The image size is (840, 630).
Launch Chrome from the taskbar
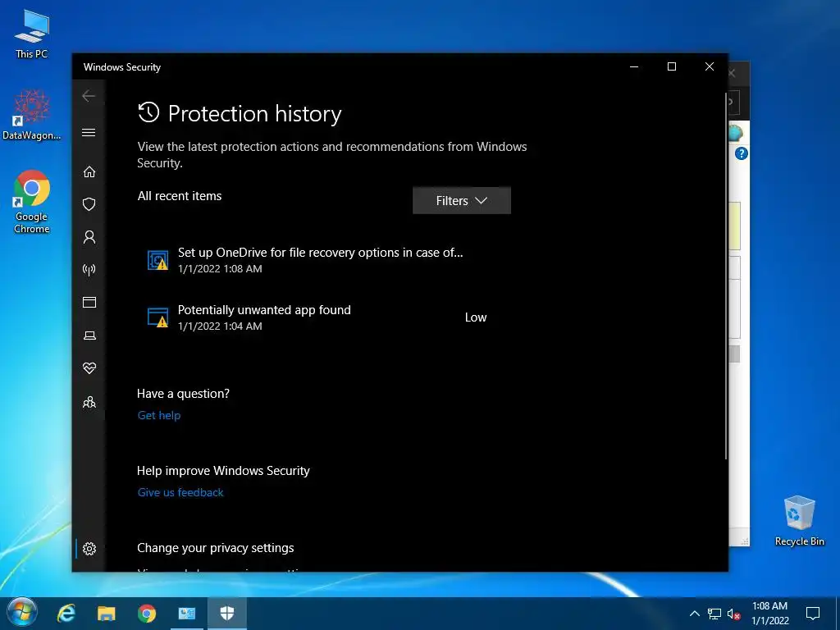[146, 614]
